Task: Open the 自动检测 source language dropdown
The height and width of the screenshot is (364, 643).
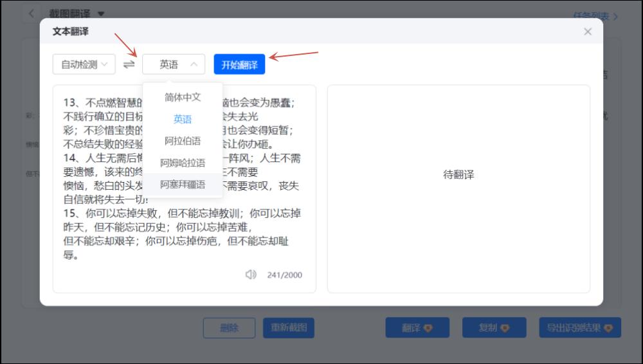Action: [84, 64]
